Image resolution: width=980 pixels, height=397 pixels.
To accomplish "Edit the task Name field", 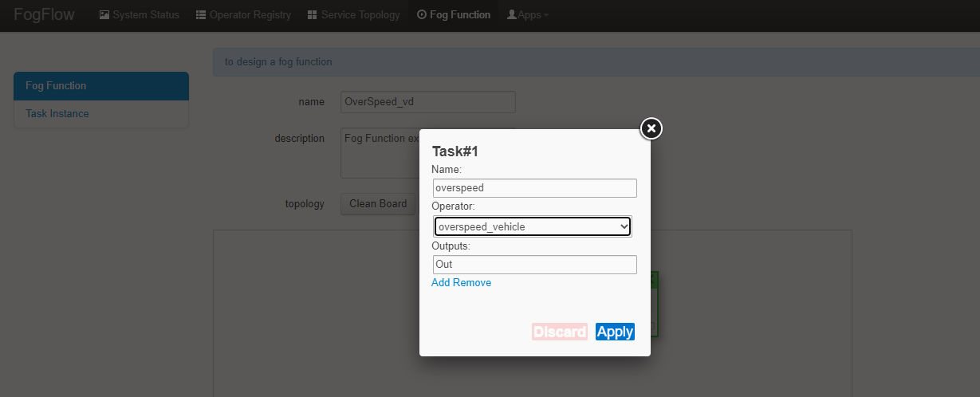I will (x=535, y=188).
